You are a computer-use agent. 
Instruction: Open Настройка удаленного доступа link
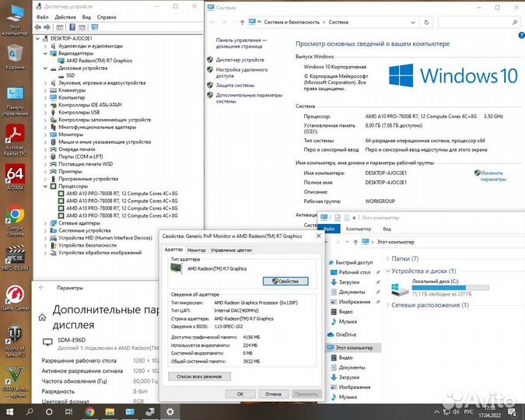242,72
